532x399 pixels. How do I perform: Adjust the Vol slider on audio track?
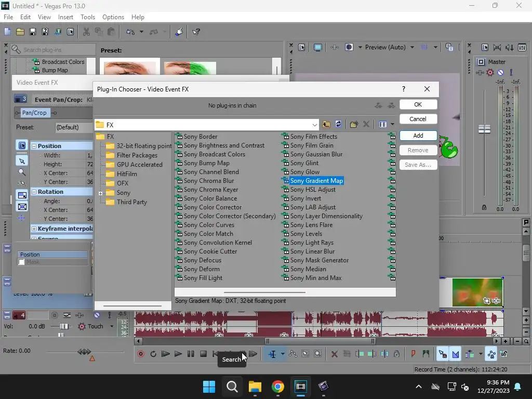[63, 326]
